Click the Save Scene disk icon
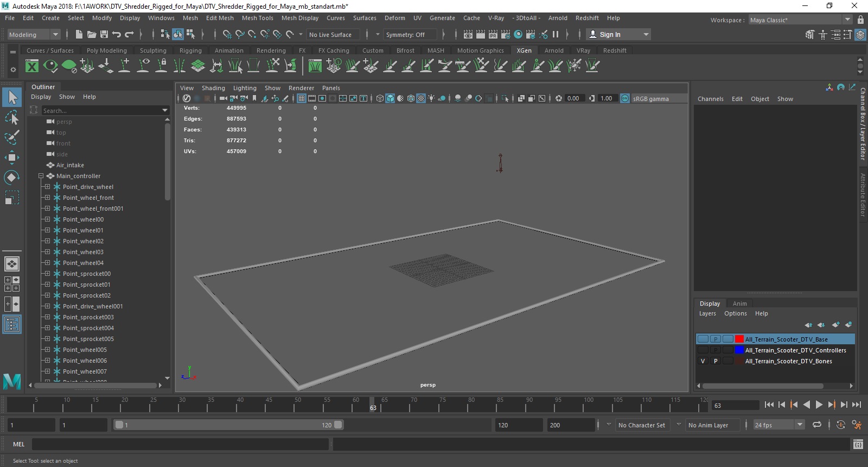 [104, 34]
